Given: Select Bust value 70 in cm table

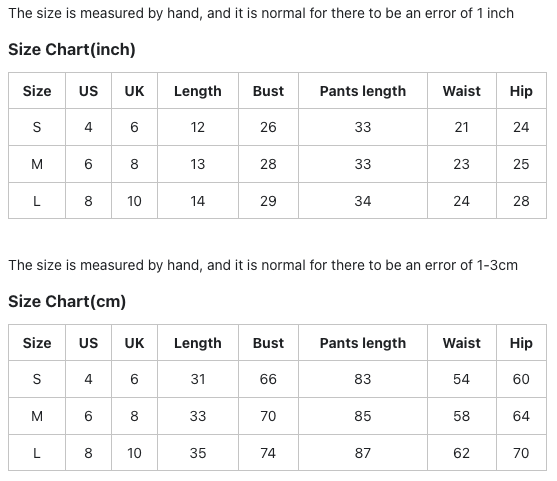Looking at the screenshot, I should pyautogui.click(x=268, y=416).
